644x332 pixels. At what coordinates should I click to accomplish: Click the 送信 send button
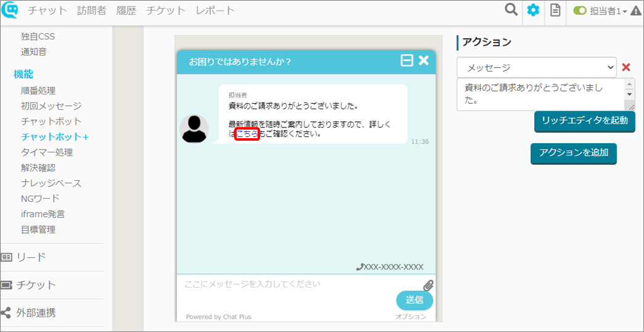tap(414, 300)
